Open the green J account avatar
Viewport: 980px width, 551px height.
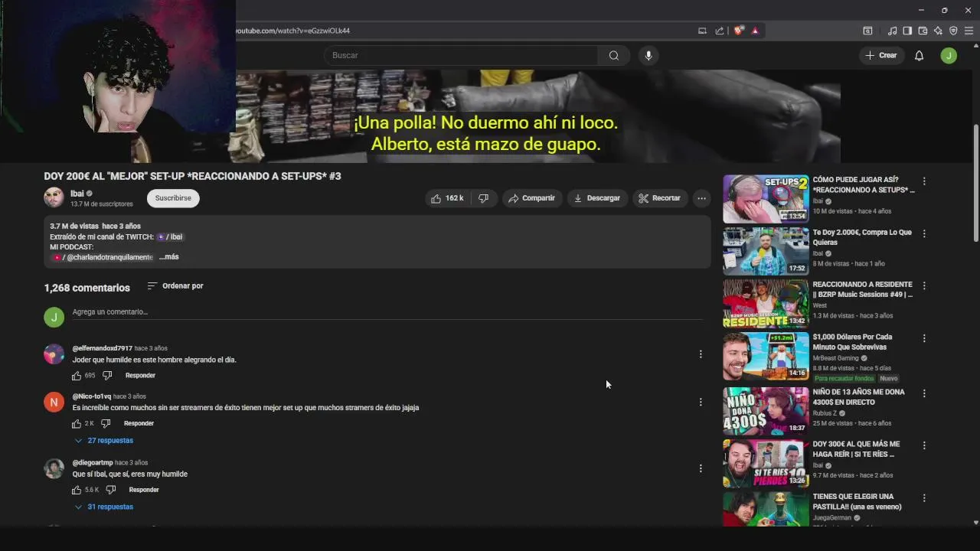[949, 55]
